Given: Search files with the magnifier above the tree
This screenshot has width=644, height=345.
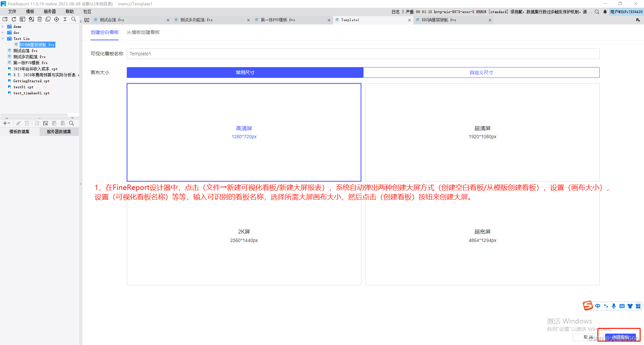Looking at the screenshot, I should coord(74,19).
